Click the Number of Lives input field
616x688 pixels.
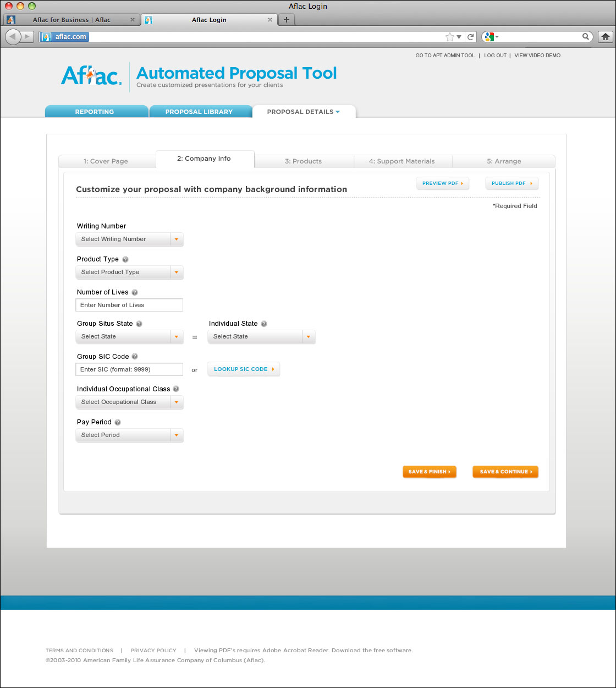(129, 305)
